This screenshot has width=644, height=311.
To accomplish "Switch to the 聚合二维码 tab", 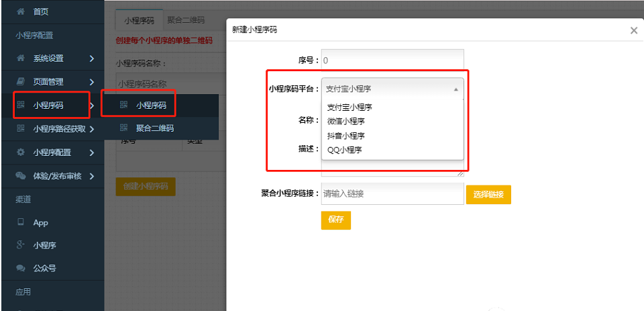I will coord(186,21).
